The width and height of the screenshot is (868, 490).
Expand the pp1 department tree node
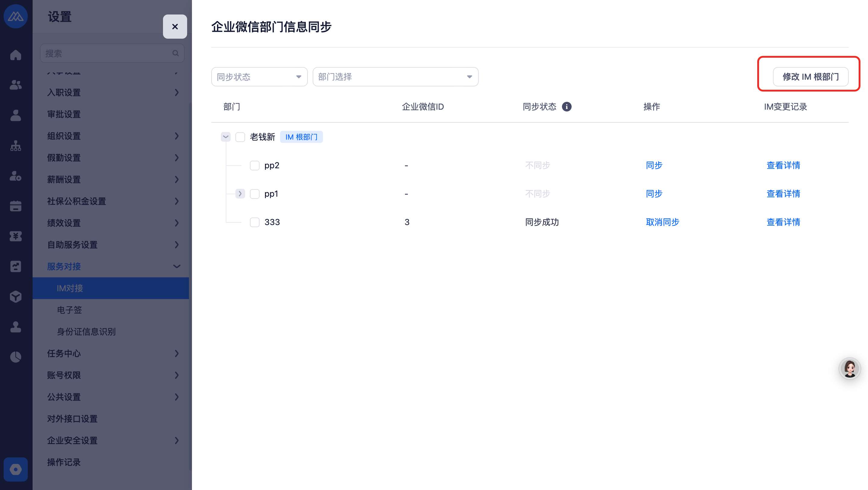pyautogui.click(x=240, y=194)
